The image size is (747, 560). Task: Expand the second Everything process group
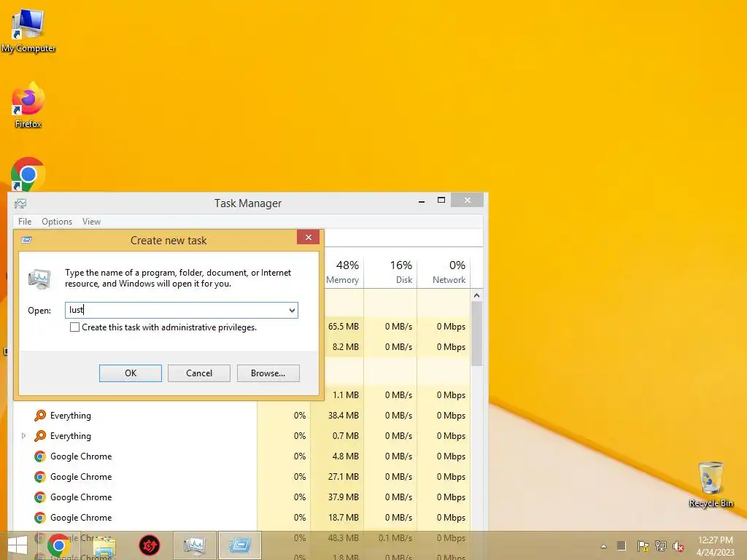(23, 436)
